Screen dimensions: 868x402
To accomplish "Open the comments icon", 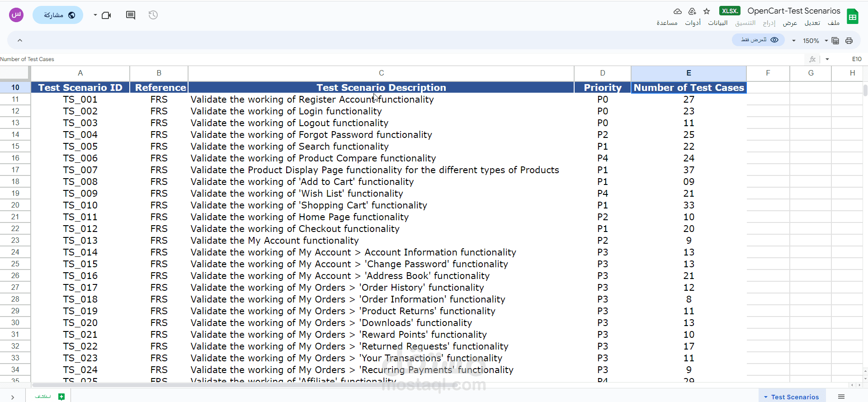I will [x=131, y=15].
